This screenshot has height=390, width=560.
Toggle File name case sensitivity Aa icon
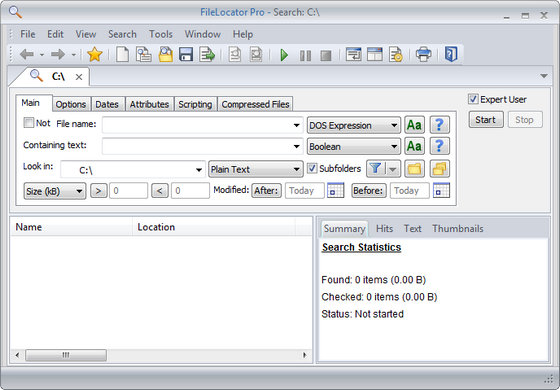(414, 125)
